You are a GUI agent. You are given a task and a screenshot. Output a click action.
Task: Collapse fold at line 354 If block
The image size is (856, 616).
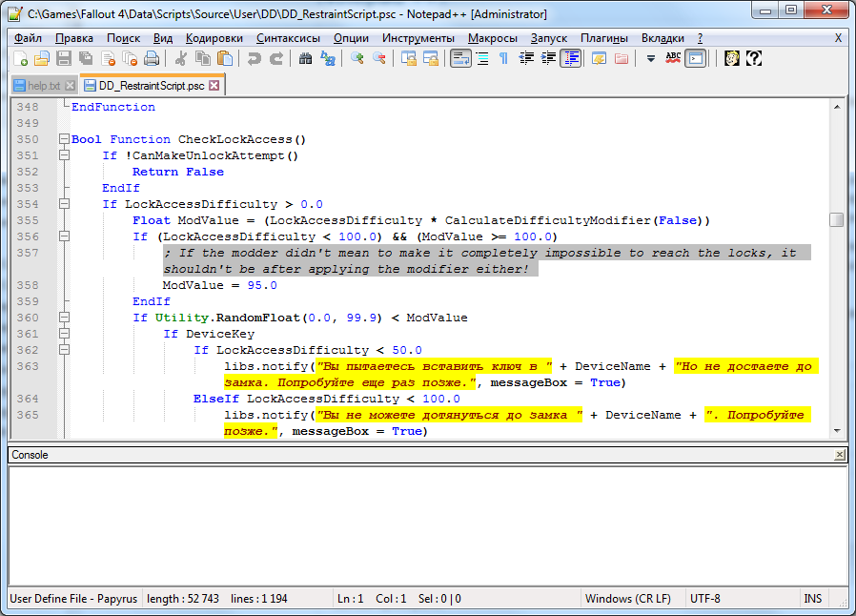pyautogui.click(x=64, y=204)
